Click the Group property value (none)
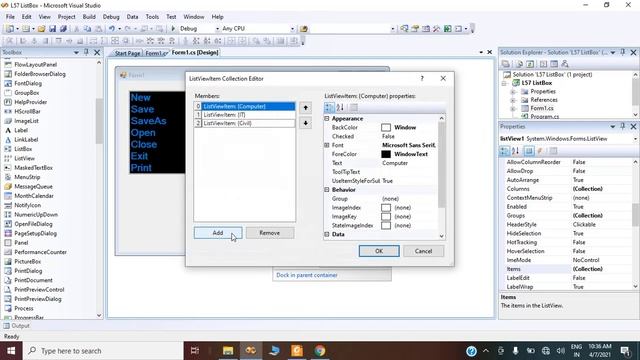Viewport: 640px width, 360px height. click(390, 199)
